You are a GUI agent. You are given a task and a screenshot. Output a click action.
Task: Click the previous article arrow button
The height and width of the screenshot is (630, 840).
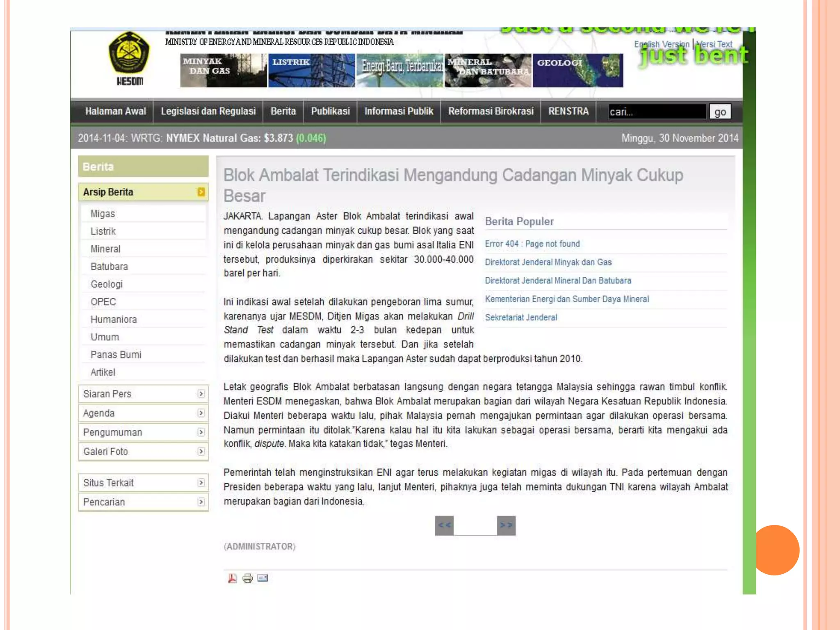point(444,525)
